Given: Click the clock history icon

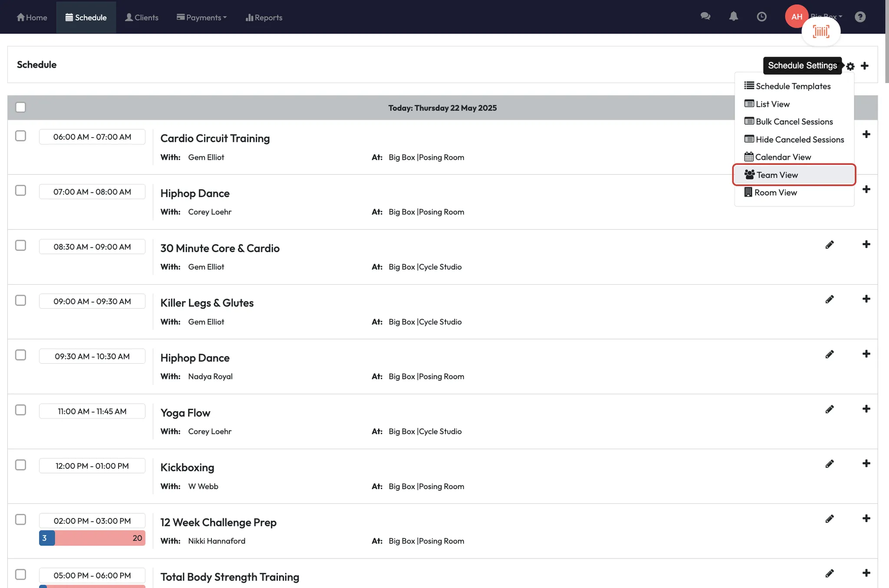Looking at the screenshot, I should click(x=761, y=16).
